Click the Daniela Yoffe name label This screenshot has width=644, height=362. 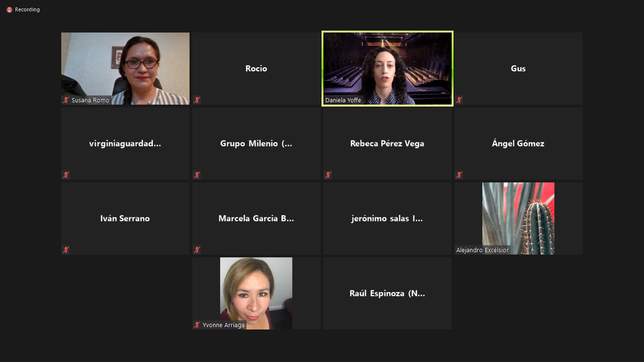[343, 100]
